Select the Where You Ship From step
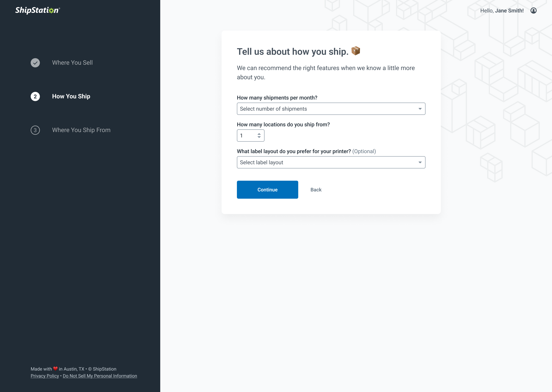This screenshot has height=392, width=552. point(81,130)
